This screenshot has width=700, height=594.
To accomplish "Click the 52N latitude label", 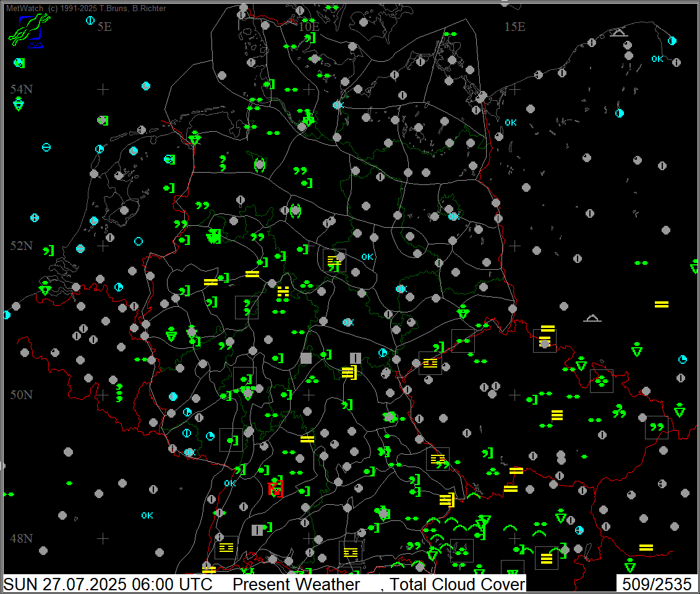I will (21, 246).
